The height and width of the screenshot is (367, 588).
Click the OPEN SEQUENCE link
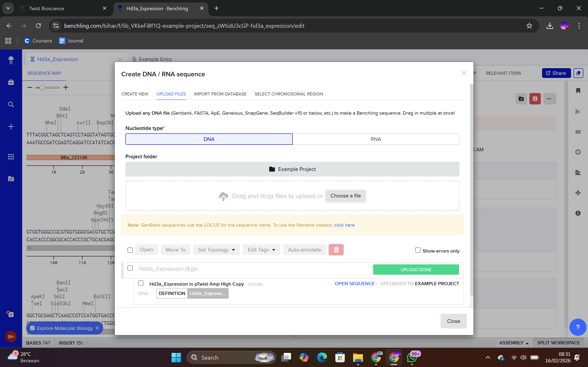[x=355, y=284]
